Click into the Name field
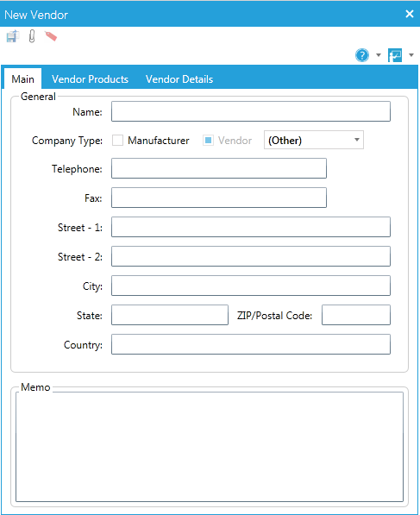The height and width of the screenshot is (515, 420). coord(251,111)
